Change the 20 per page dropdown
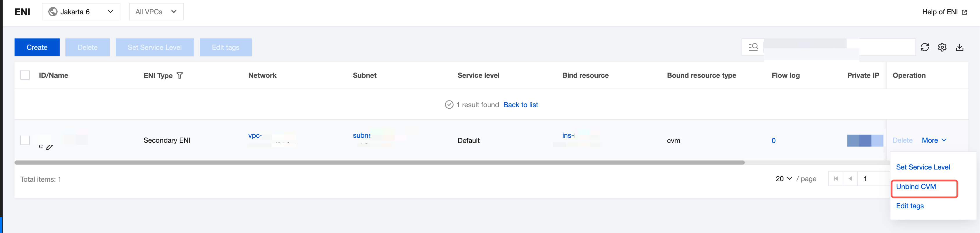Viewport: 980px width, 233px height. (784, 179)
